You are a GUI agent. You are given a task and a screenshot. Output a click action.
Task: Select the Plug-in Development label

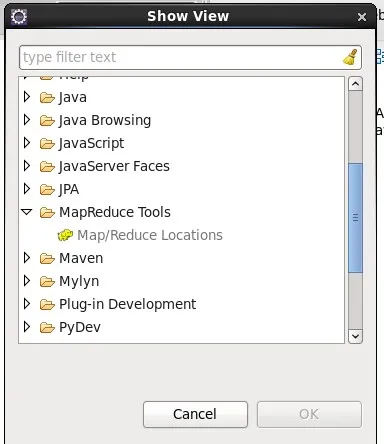click(128, 305)
